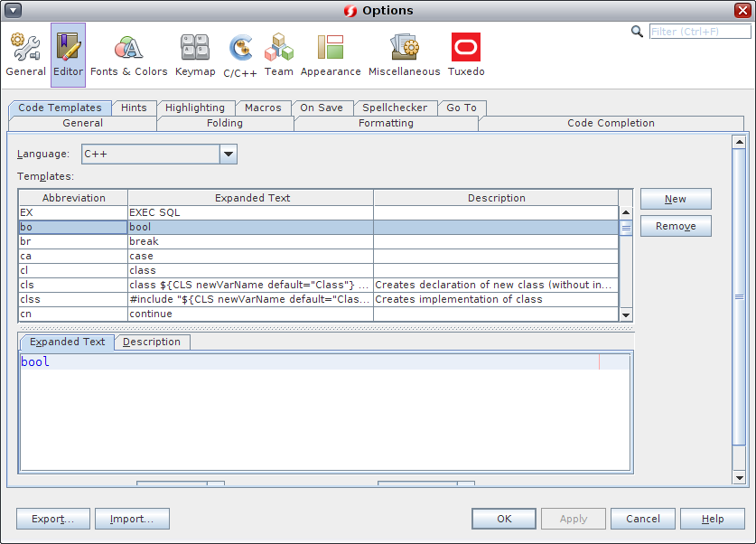This screenshot has width=756, height=544.
Task: Switch to the Highlighting tab
Action: (195, 108)
